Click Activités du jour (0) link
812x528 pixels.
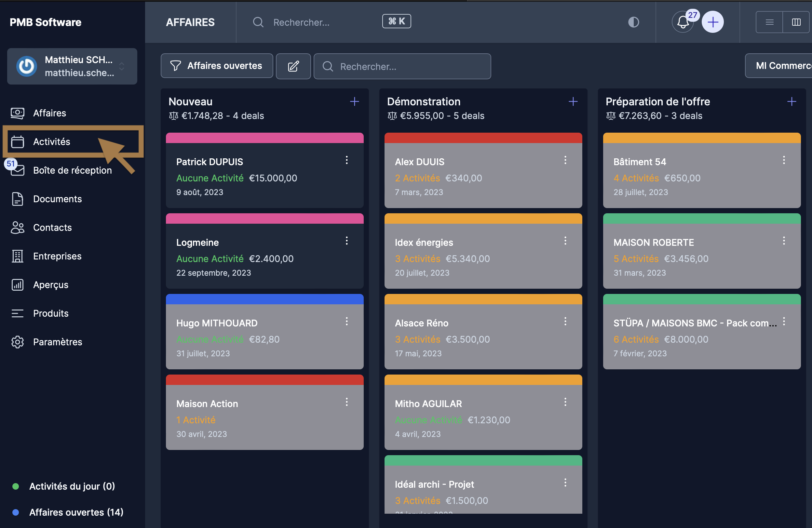tap(72, 486)
